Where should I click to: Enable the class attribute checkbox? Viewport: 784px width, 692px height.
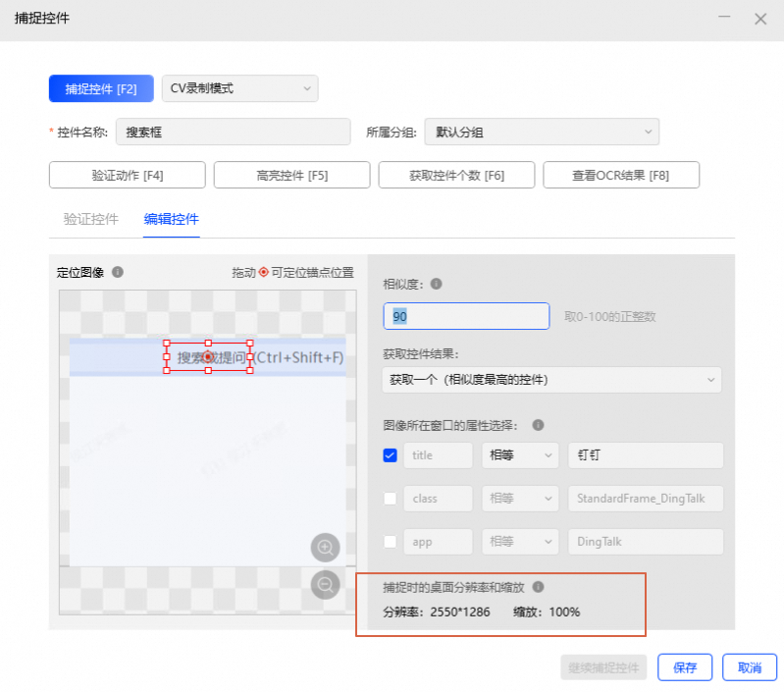390,499
